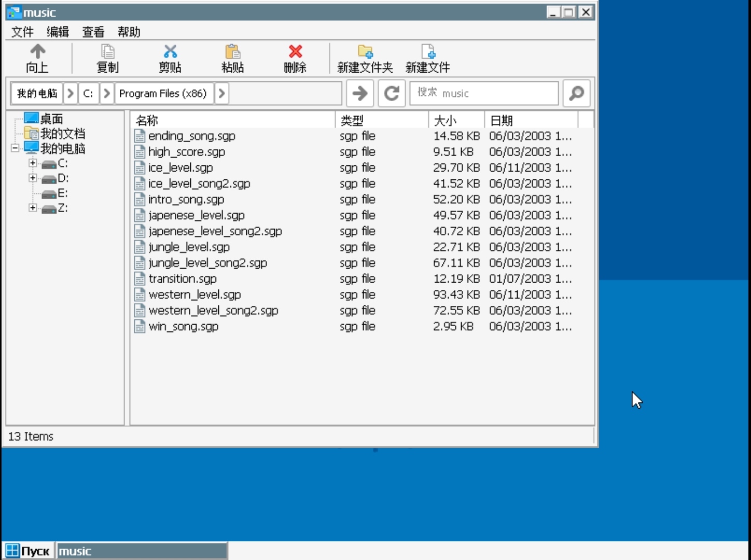Click the 13 Items status bar text
751x560 pixels.
(31, 437)
